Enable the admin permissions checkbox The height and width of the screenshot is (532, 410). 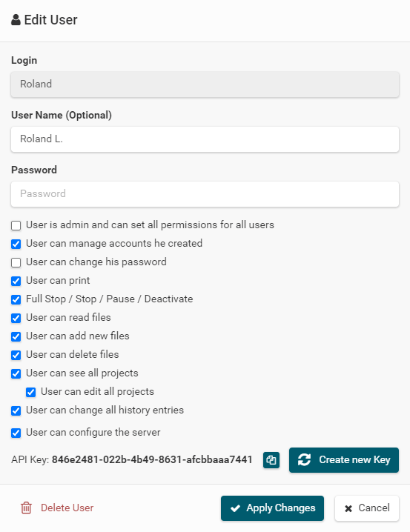16,226
